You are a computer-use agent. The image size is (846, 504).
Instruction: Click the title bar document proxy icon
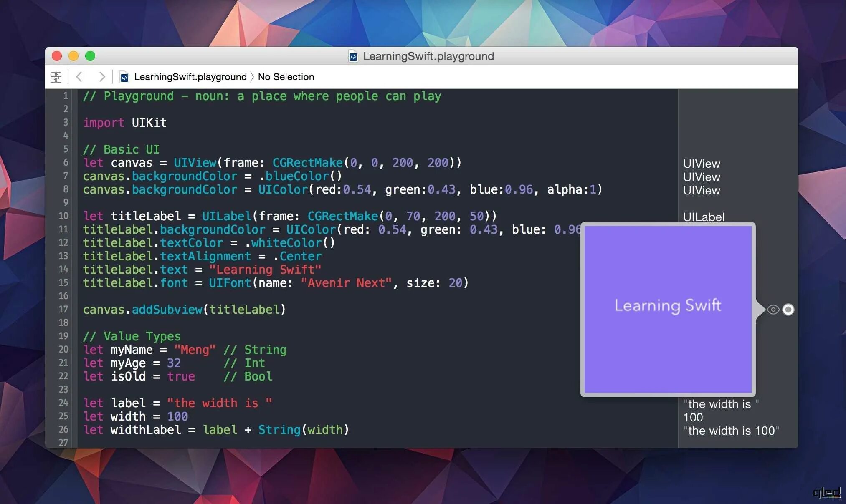click(353, 56)
